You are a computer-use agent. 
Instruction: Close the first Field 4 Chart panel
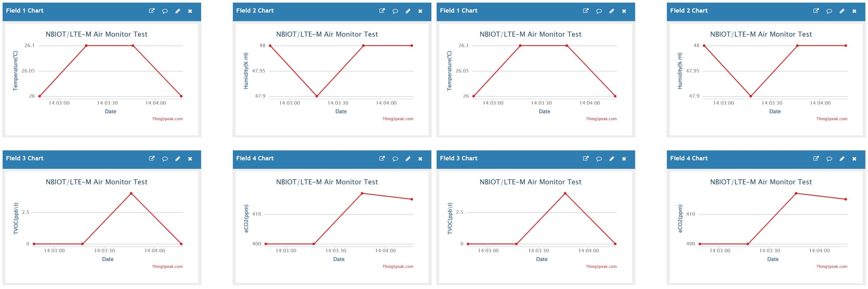pyautogui.click(x=420, y=159)
